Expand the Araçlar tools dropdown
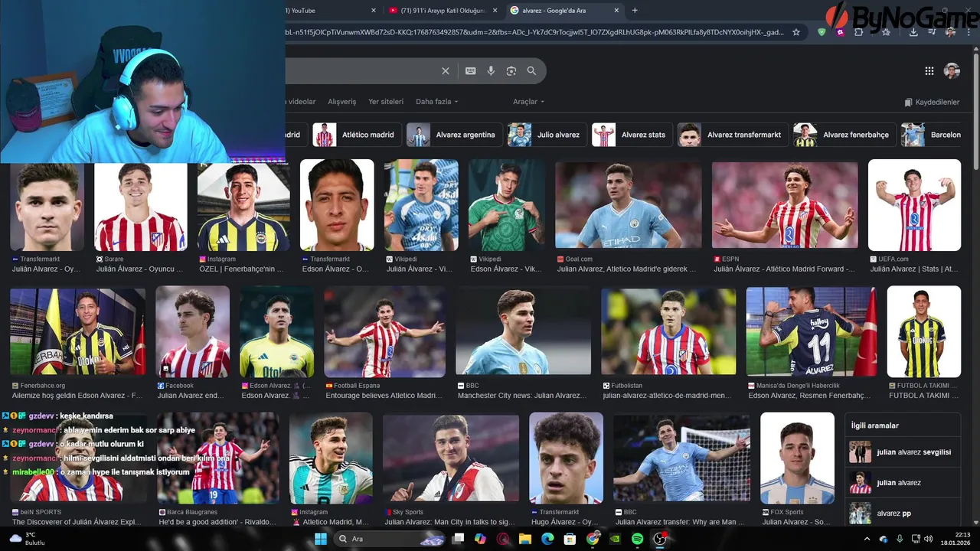Image resolution: width=980 pixels, height=551 pixels. [x=528, y=101]
